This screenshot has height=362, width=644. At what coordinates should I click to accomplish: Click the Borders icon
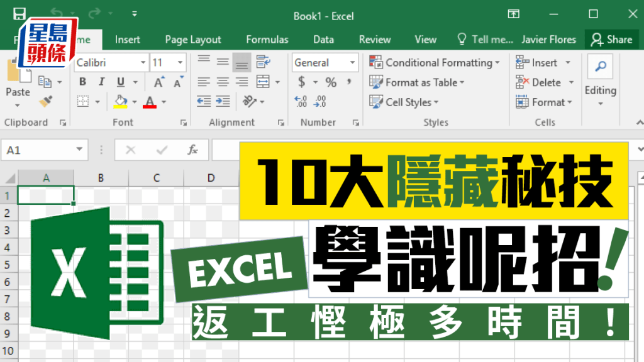[83, 101]
